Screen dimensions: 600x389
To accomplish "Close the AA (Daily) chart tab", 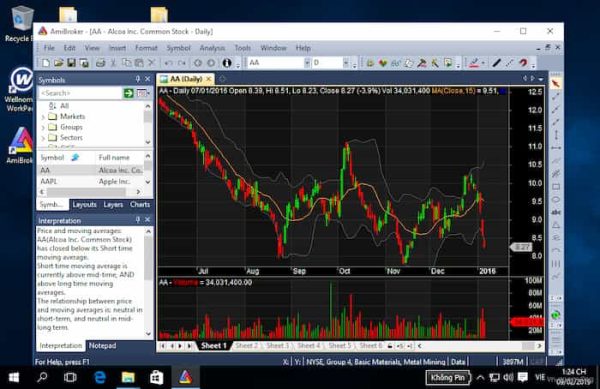I will point(209,79).
